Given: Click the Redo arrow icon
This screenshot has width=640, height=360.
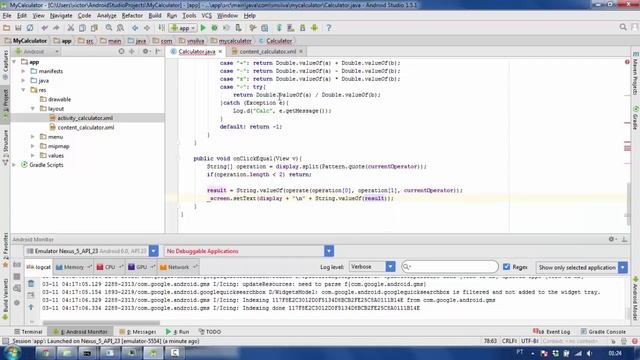Looking at the screenshot, I should pyautogui.click(x=56, y=28).
